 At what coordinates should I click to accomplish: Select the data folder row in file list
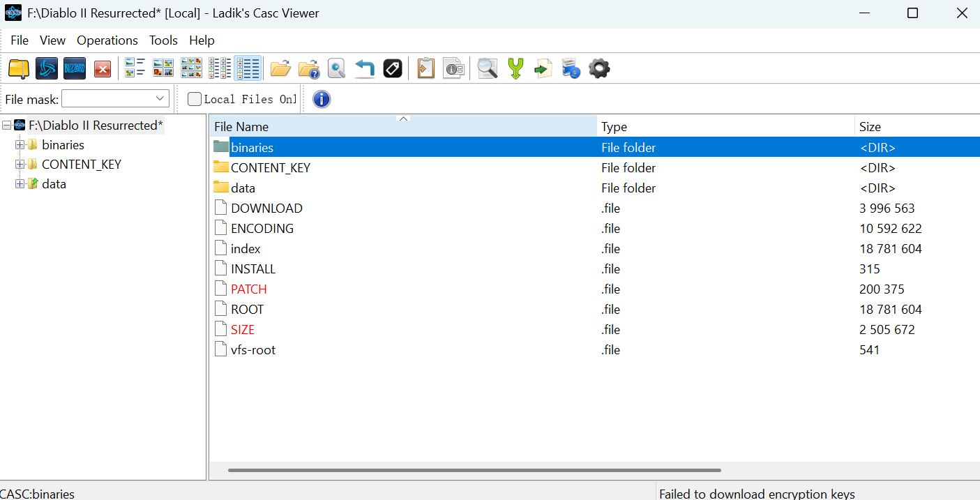click(594, 188)
